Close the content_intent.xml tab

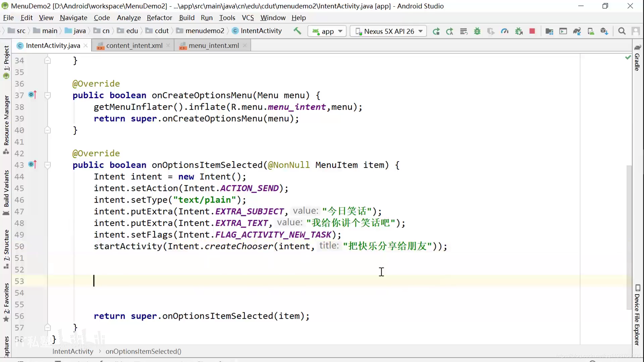click(x=168, y=46)
